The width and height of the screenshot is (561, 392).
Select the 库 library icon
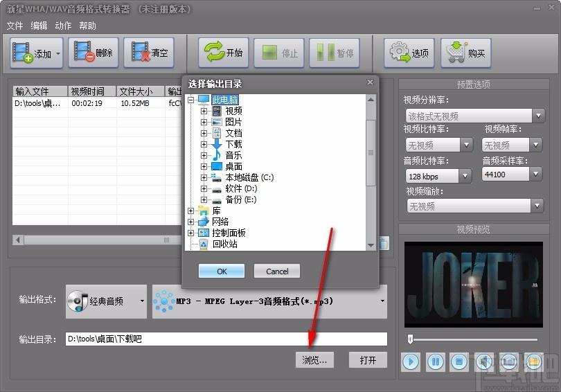[204, 211]
